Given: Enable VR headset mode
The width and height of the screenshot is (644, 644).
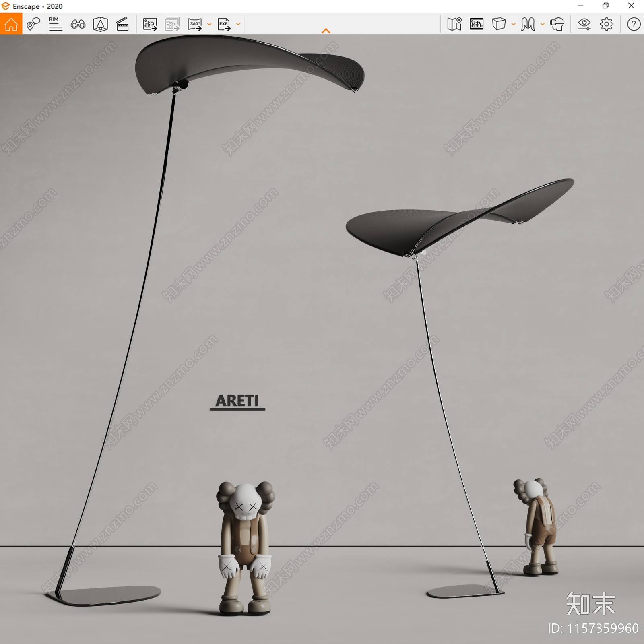Looking at the screenshot, I should click(557, 24).
